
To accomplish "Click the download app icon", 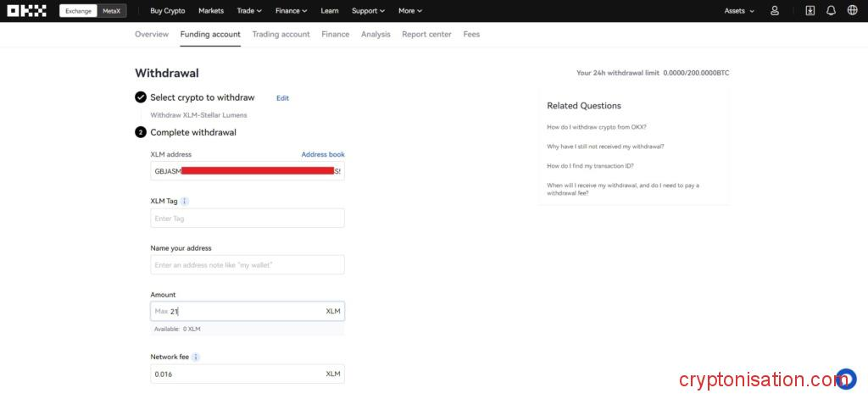I will (810, 11).
